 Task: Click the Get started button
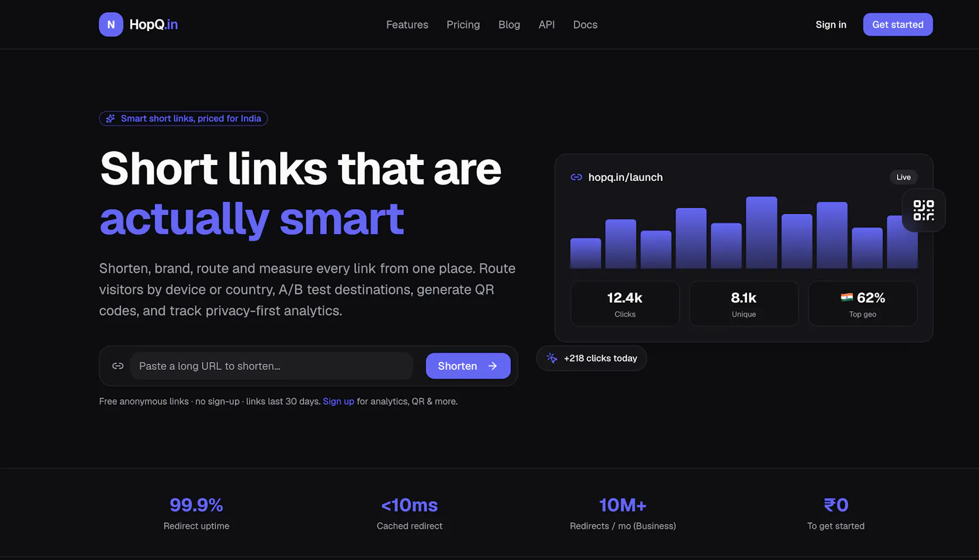coord(898,24)
